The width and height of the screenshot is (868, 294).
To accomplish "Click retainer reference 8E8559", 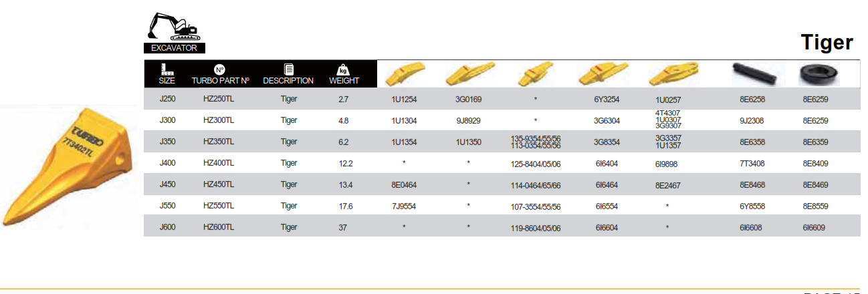I will tap(815, 206).
